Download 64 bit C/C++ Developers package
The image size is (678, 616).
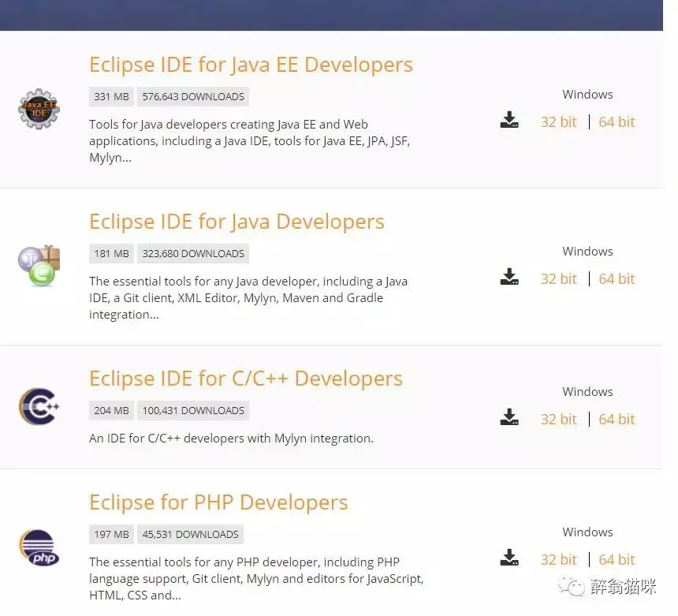(x=617, y=419)
